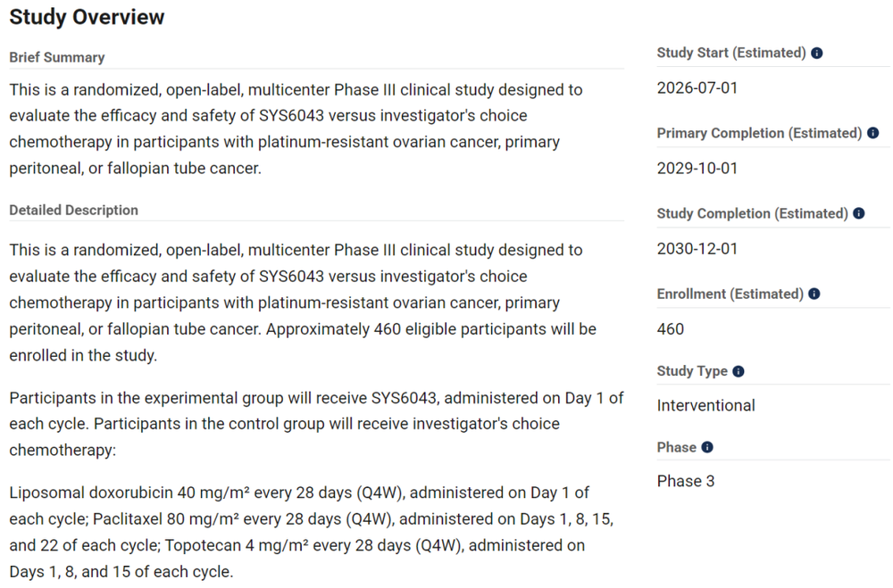The width and height of the screenshot is (893, 588).
Task: Click the Enrollment (Estimated) label text
Action: 730,294
